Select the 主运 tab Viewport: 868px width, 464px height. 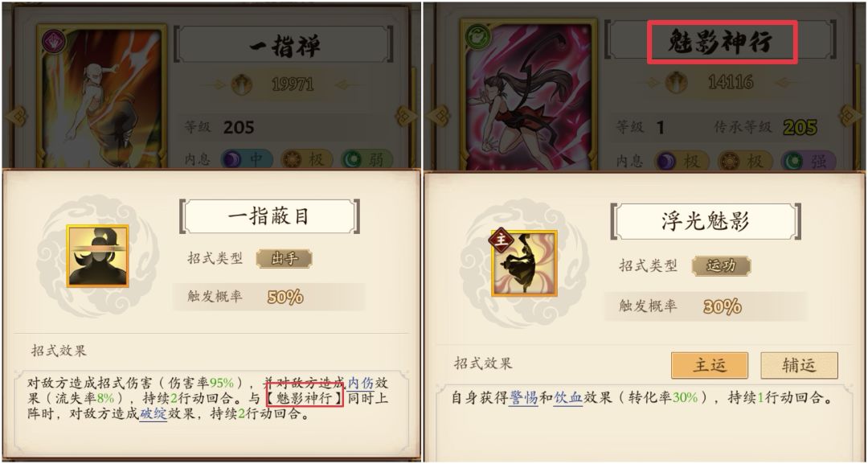tap(710, 366)
